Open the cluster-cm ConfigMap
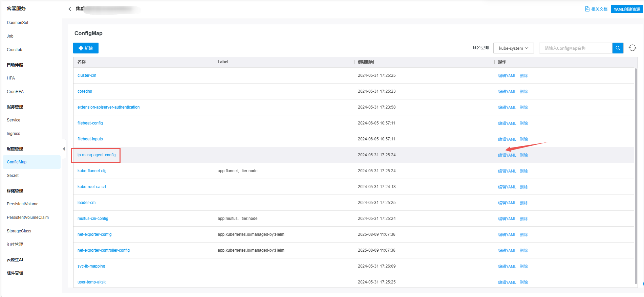This screenshot has width=644, height=297. tap(87, 75)
